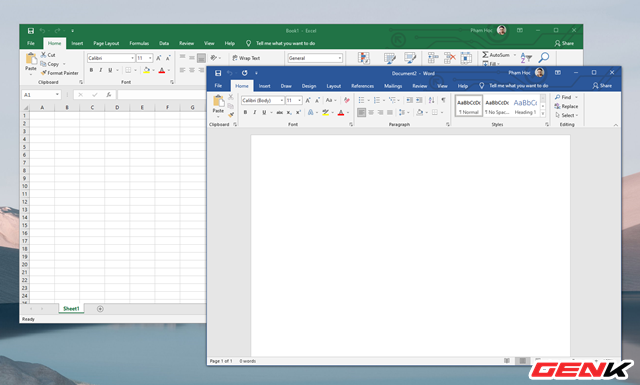Click the Save icon in Excel title bar
Image resolution: width=640 pixels, height=385 pixels.
(x=31, y=31)
